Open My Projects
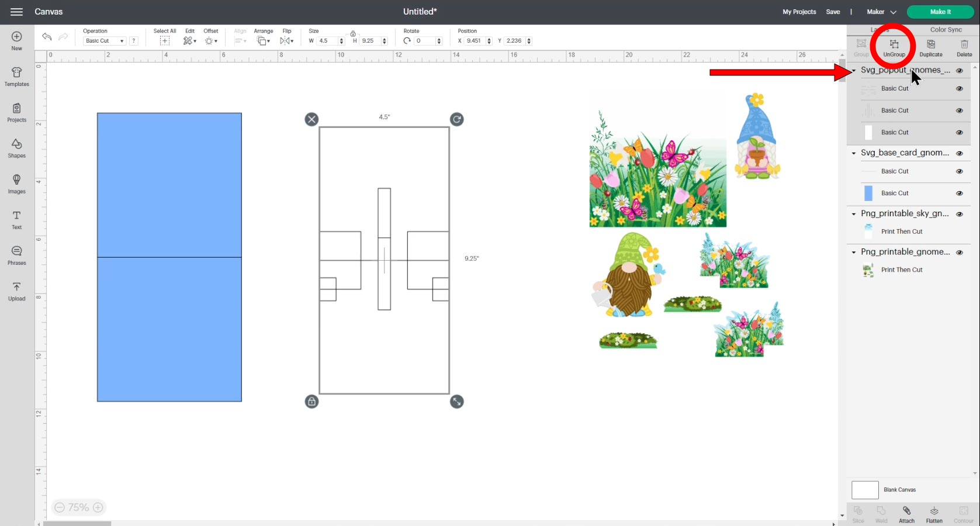The image size is (980, 526). 799,12
